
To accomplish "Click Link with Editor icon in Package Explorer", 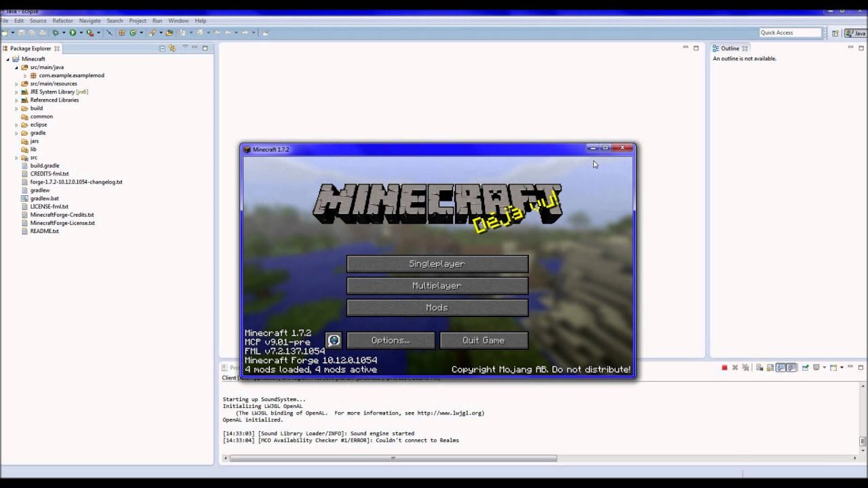I will [172, 48].
